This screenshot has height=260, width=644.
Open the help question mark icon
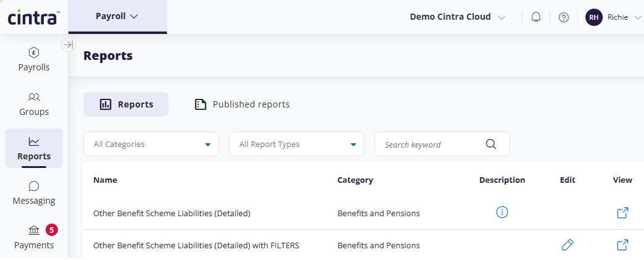click(563, 17)
